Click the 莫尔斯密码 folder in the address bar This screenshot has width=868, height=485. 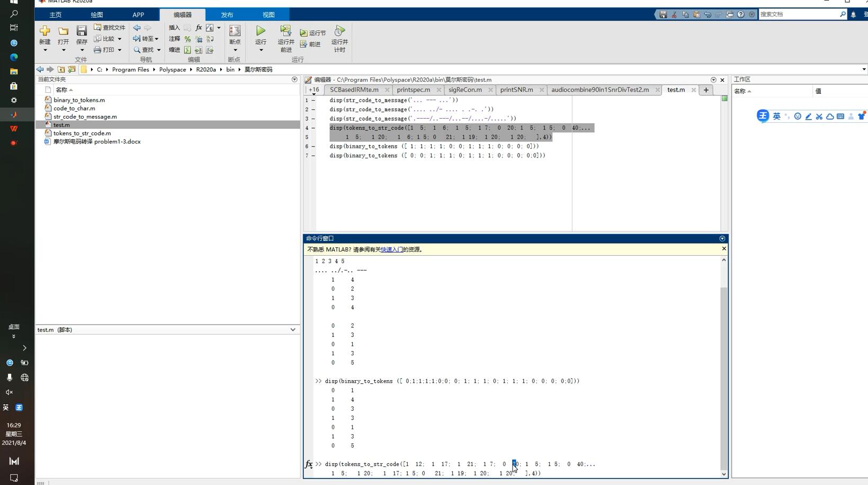point(258,69)
